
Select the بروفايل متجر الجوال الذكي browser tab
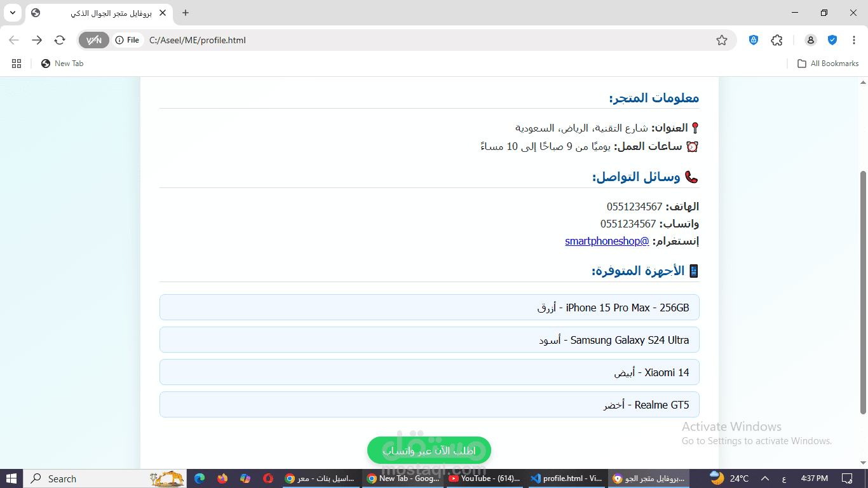99,13
